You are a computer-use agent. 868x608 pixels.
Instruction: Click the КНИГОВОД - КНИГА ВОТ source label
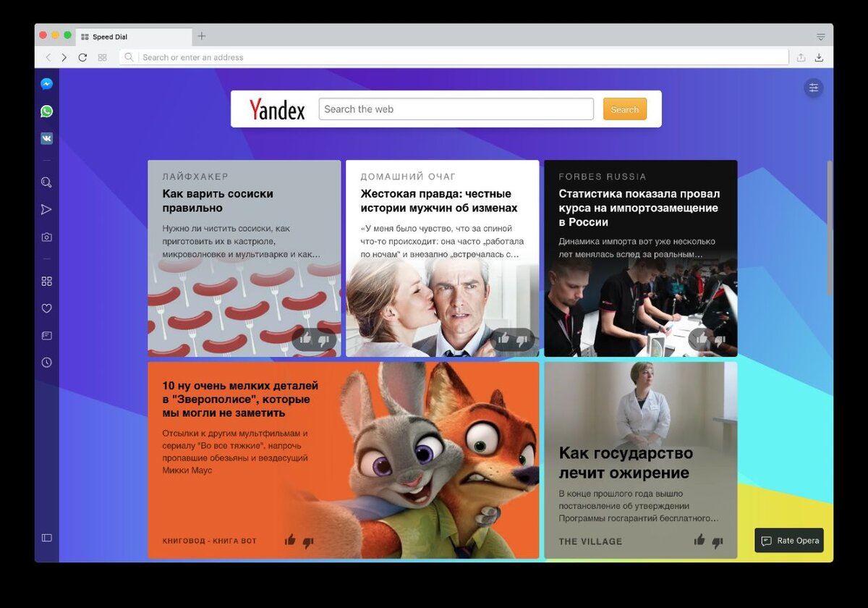[210, 541]
